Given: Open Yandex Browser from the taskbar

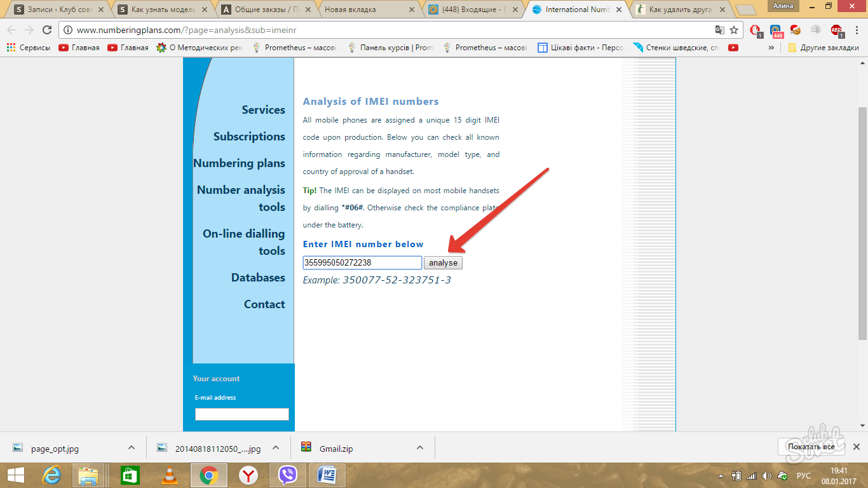Looking at the screenshot, I should (x=248, y=475).
